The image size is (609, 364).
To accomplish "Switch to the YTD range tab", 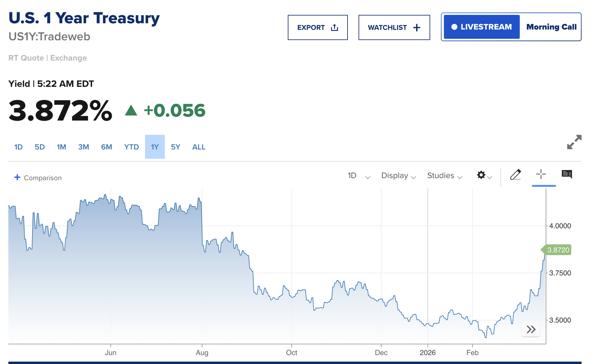I will tap(131, 147).
